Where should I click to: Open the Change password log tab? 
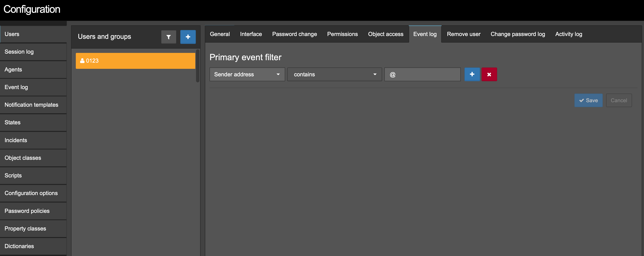(518, 34)
